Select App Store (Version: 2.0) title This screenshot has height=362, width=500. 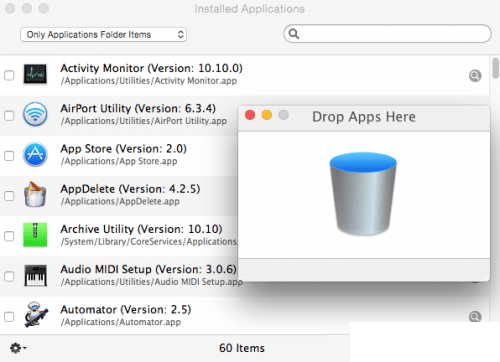click(123, 149)
